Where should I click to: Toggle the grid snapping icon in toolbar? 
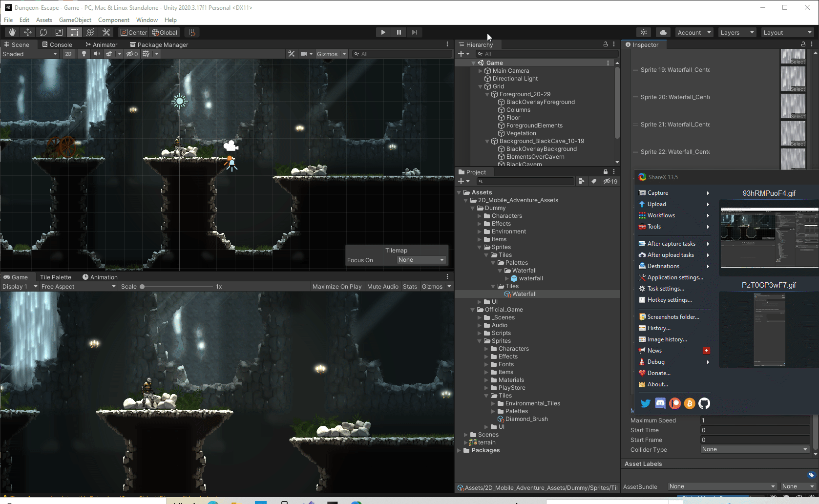[x=192, y=32]
